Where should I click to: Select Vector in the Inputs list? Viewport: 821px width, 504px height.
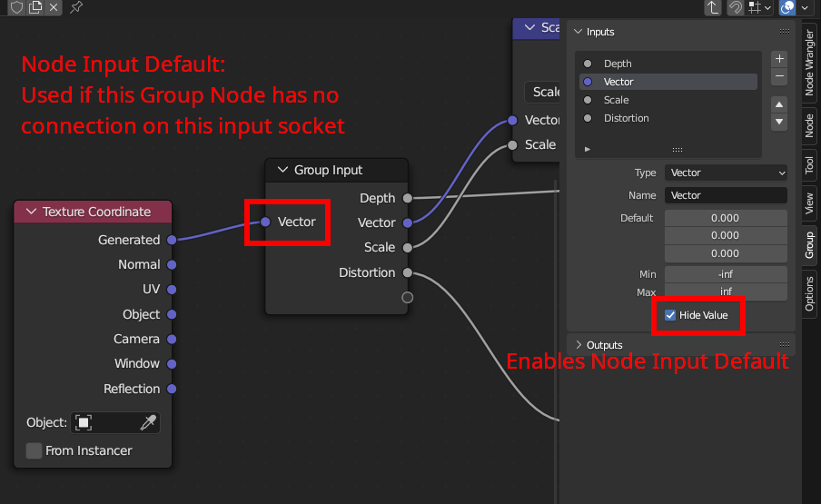point(668,82)
